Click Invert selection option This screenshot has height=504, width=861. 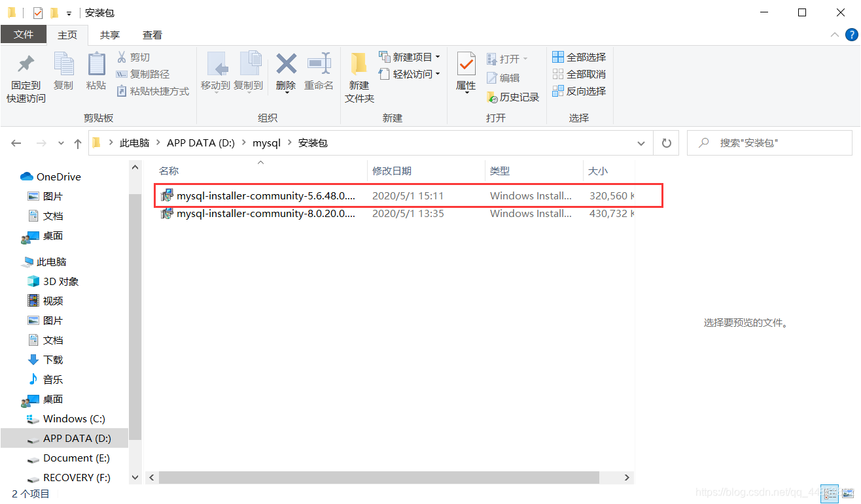click(579, 92)
